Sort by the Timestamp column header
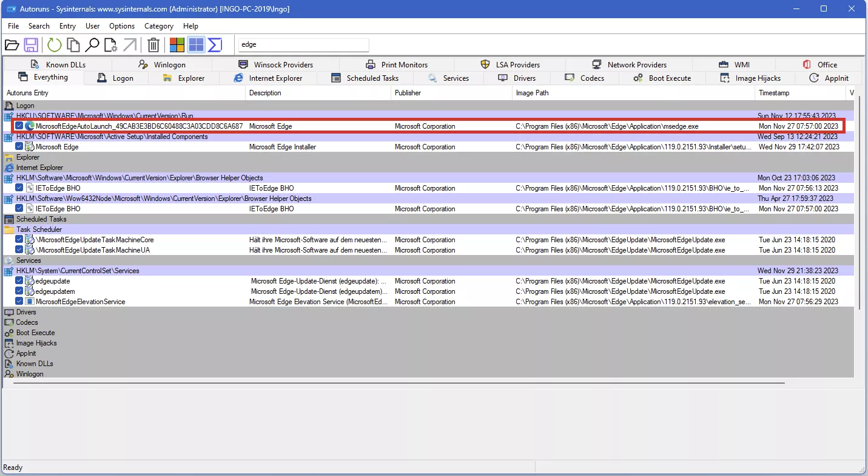868x476 pixels. coord(774,93)
